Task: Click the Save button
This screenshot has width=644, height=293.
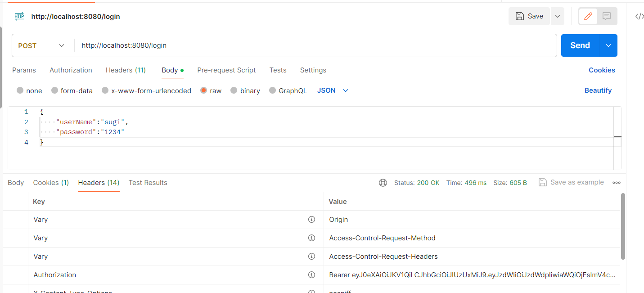Action: (529, 16)
